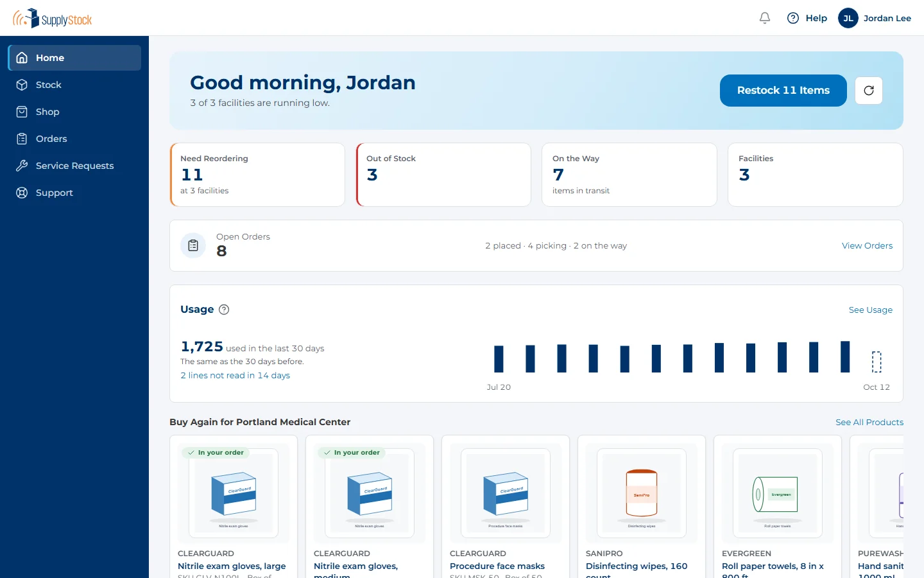Refresh the dashboard with the reload icon
Viewport: 924px width, 578px height.
869,91
